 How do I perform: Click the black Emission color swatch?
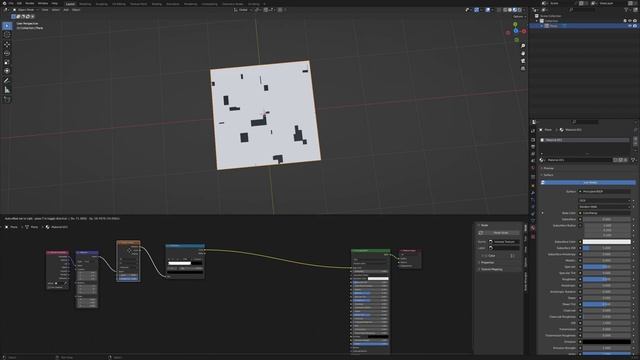click(x=607, y=342)
